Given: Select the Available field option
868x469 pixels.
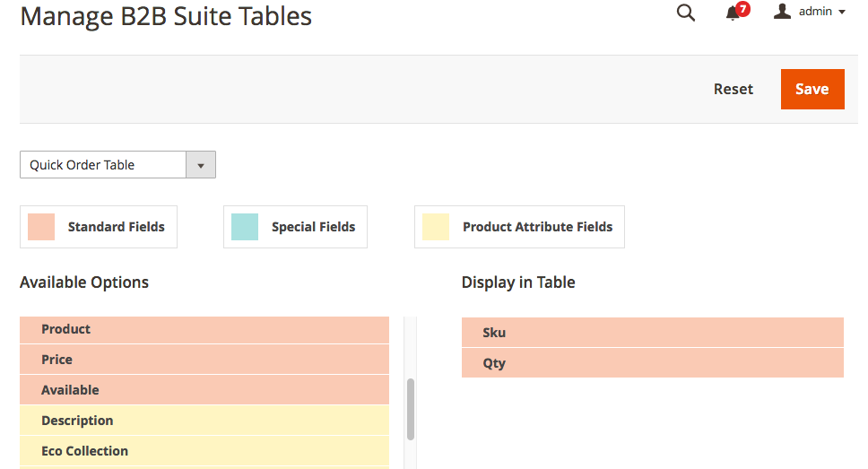Looking at the screenshot, I should [x=204, y=390].
